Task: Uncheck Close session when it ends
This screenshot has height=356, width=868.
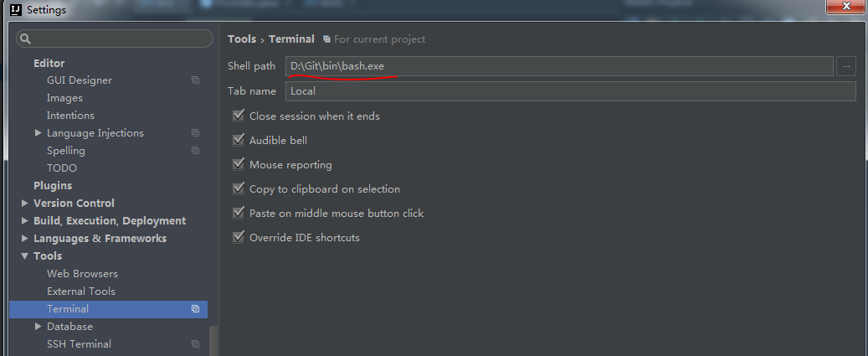Action: coord(239,116)
